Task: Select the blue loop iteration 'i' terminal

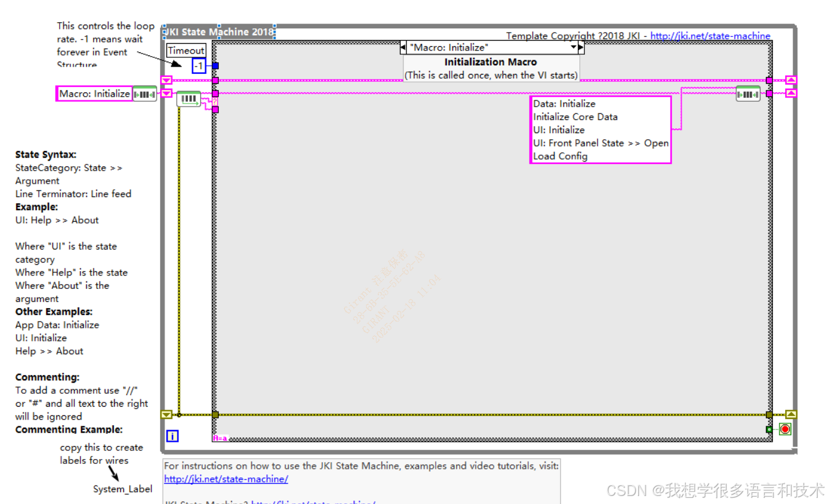Action: coord(173,436)
